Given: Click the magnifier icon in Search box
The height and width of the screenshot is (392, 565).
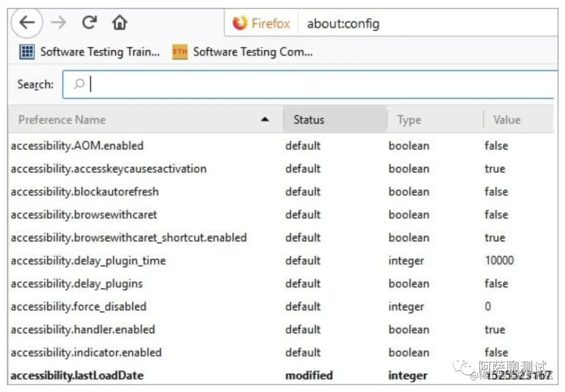Looking at the screenshot, I should [79, 84].
